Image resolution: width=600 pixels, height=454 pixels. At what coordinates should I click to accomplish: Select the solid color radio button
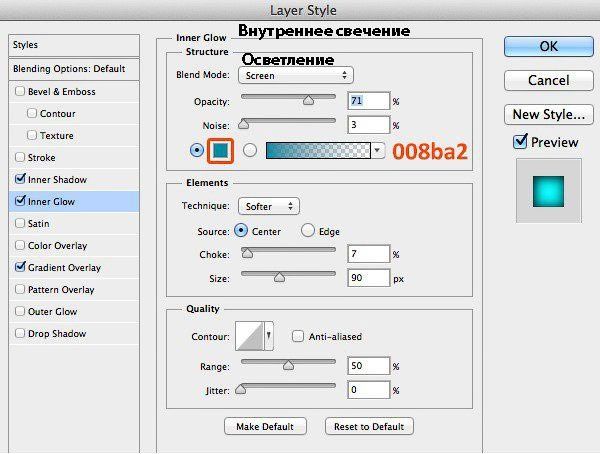click(x=197, y=150)
